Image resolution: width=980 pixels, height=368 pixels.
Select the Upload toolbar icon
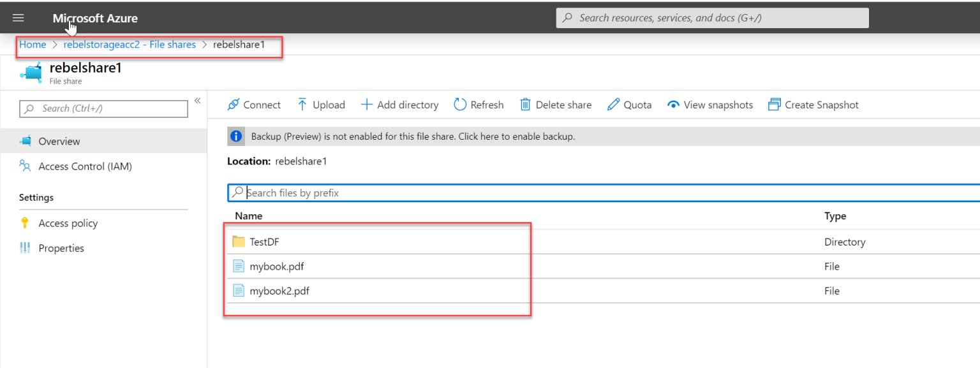[302, 104]
